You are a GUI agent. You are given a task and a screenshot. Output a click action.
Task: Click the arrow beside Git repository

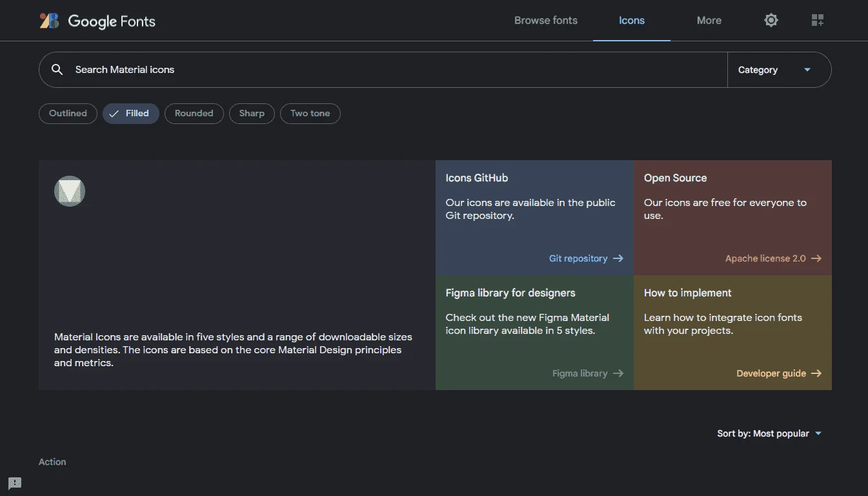[618, 258]
